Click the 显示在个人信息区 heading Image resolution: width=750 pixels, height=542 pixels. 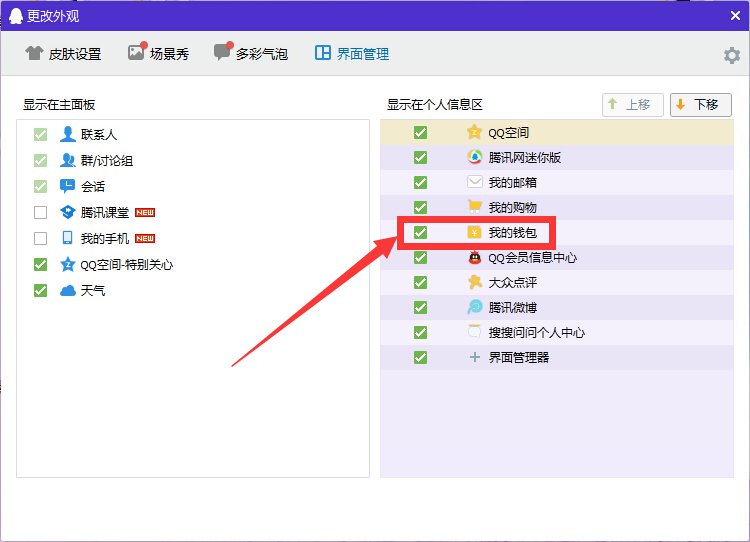(x=434, y=104)
